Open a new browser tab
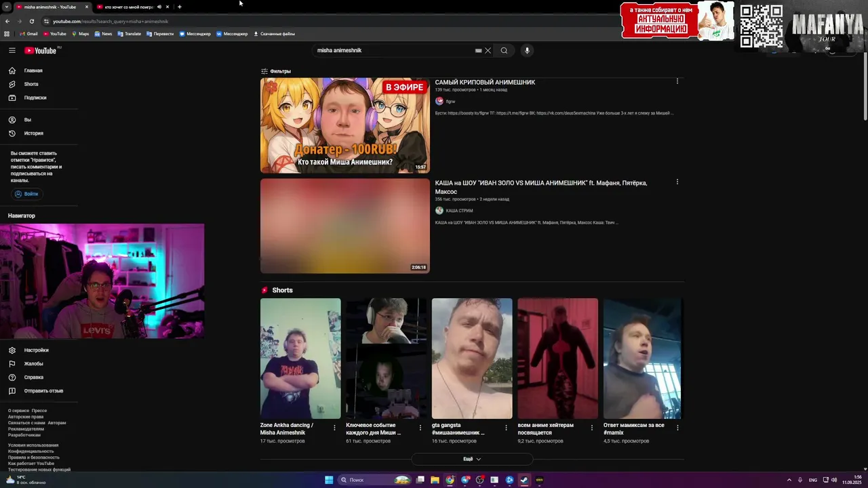The width and height of the screenshot is (868, 488). click(x=179, y=7)
